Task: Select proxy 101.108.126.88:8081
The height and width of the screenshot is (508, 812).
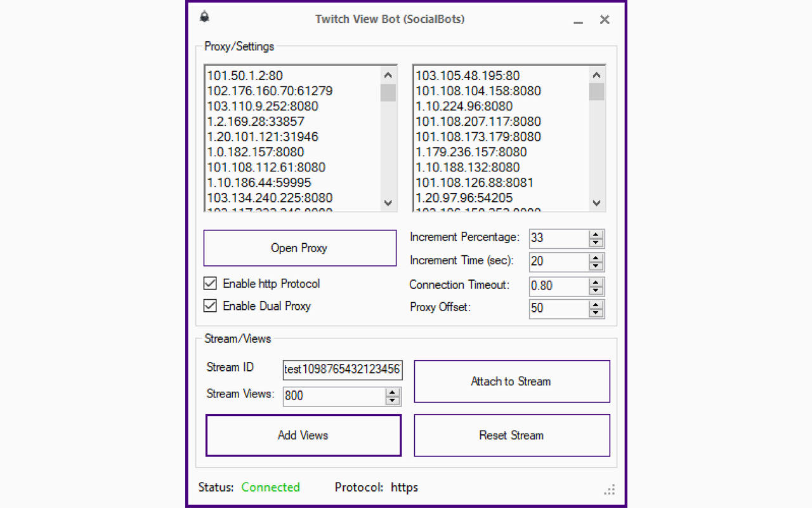Action: tap(475, 182)
